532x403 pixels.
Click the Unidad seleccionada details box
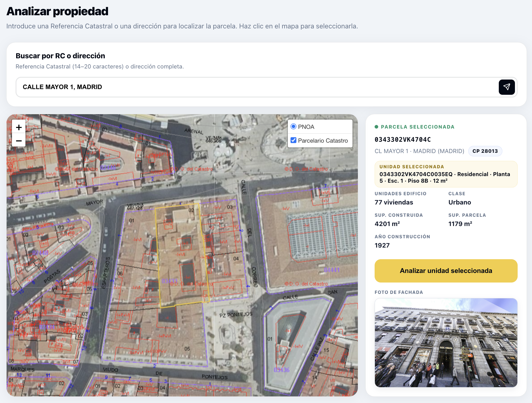[x=446, y=174]
